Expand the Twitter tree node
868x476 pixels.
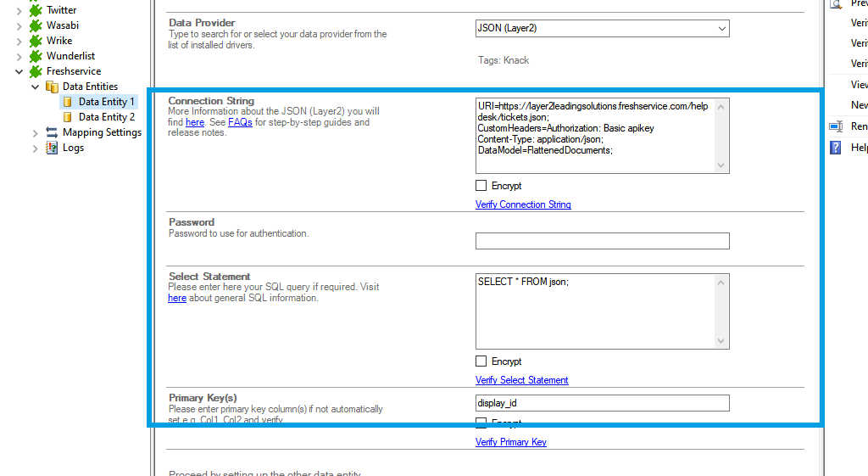click(19, 10)
